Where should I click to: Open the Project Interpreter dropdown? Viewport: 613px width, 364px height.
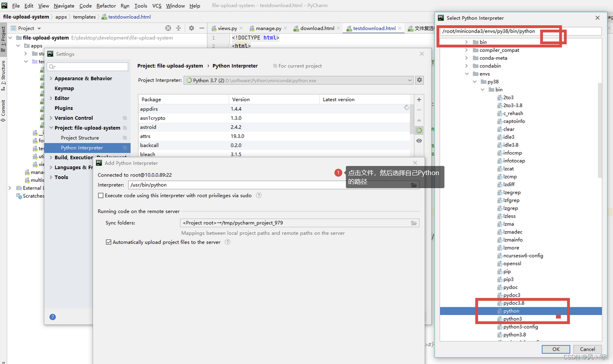[409, 80]
